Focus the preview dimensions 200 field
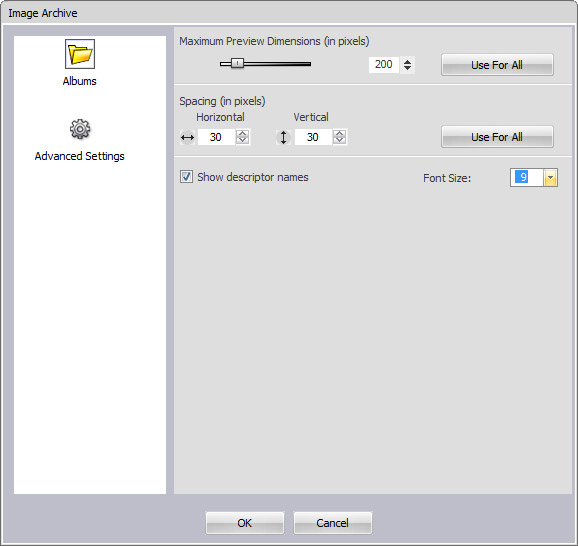The image size is (578, 546). coord(384,65)
